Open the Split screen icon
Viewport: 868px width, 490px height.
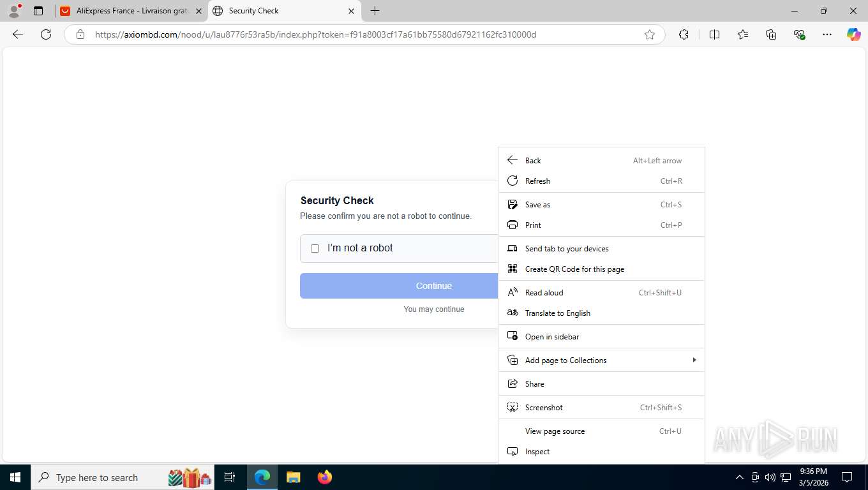coord(714,34)
